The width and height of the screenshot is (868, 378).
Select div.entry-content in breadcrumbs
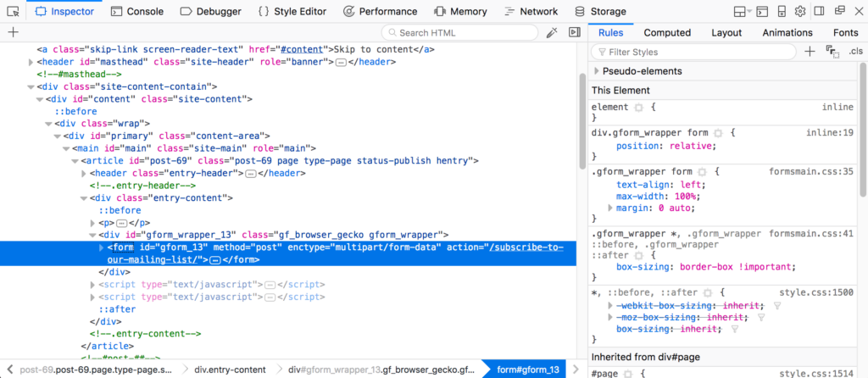tap(230, 370)
